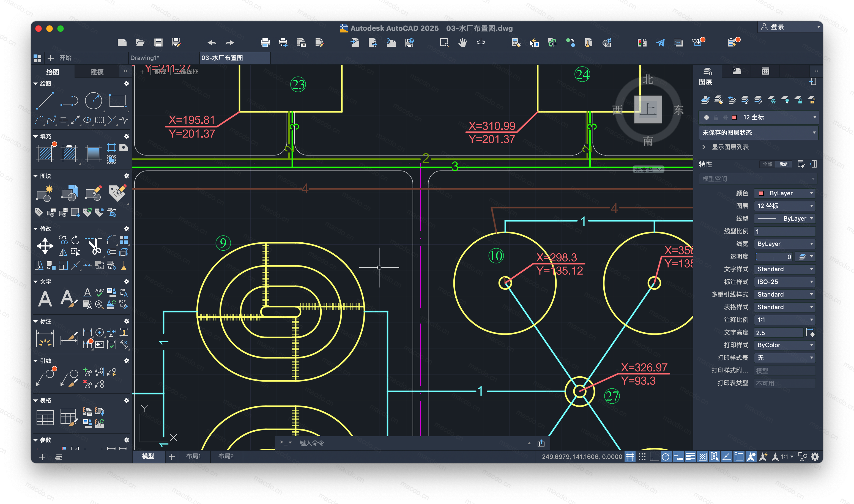This screenshot has width=854, height=504.
Task: Open the 打印样式 ByColor dropdown
Action: coord(785,345)
